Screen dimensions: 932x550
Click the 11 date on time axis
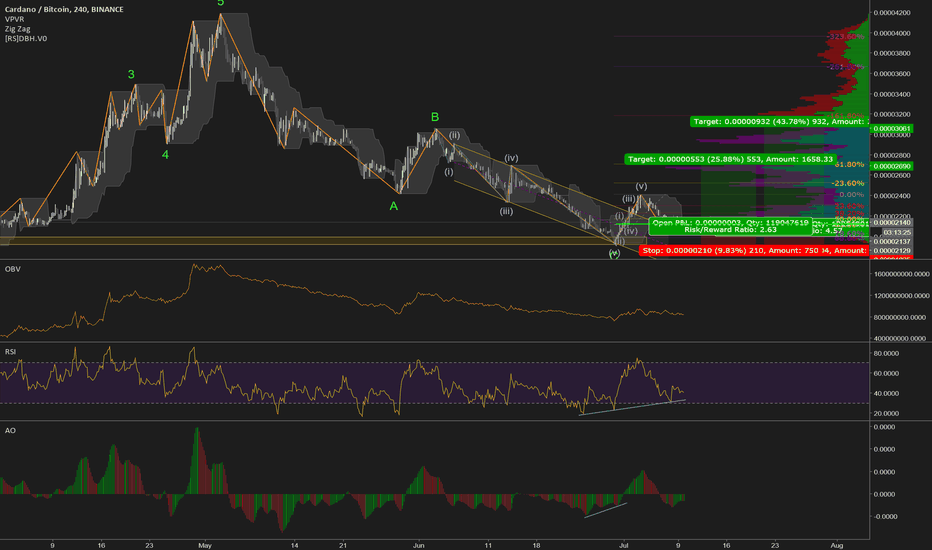488,545
